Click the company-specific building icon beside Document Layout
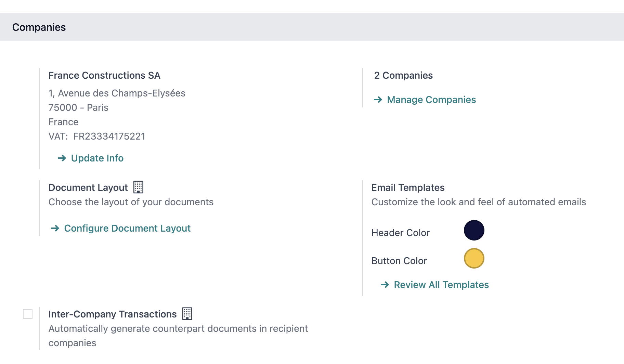The height and width of the screenshot is (364, 624). (x=138, y=187)
